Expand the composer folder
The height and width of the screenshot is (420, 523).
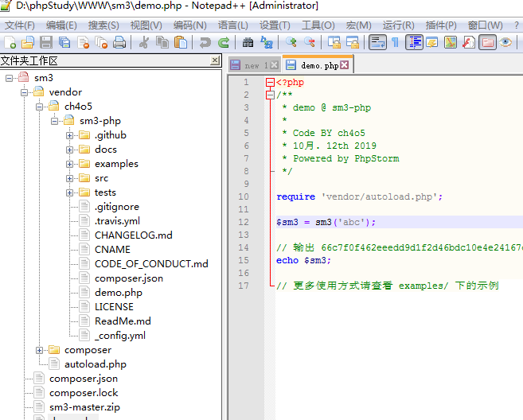click(x=39, y=350)
